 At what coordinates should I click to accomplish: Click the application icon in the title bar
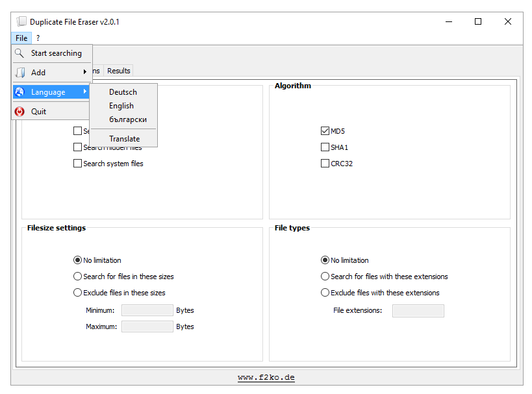pos(21,21)
